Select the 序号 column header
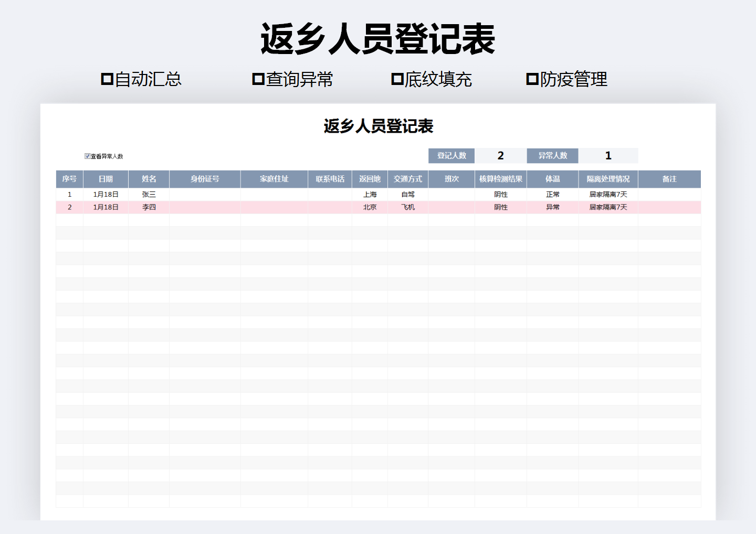 pyautogui.click(x=69, y=179)
